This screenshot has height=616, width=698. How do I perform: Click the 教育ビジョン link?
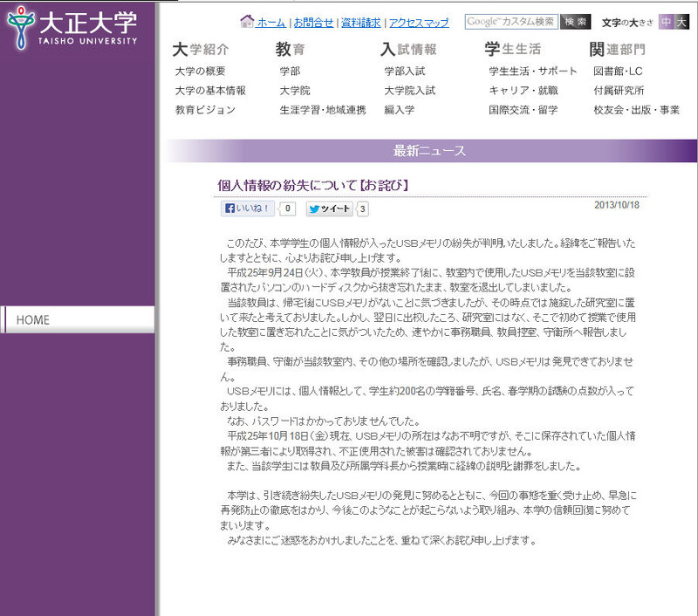click(x=205, y=110)
